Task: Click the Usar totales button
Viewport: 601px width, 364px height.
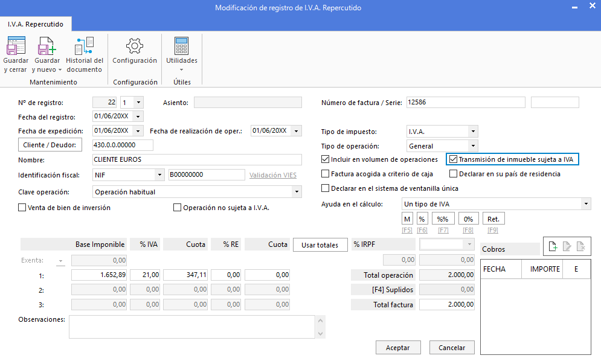Action: click(320, 245)
